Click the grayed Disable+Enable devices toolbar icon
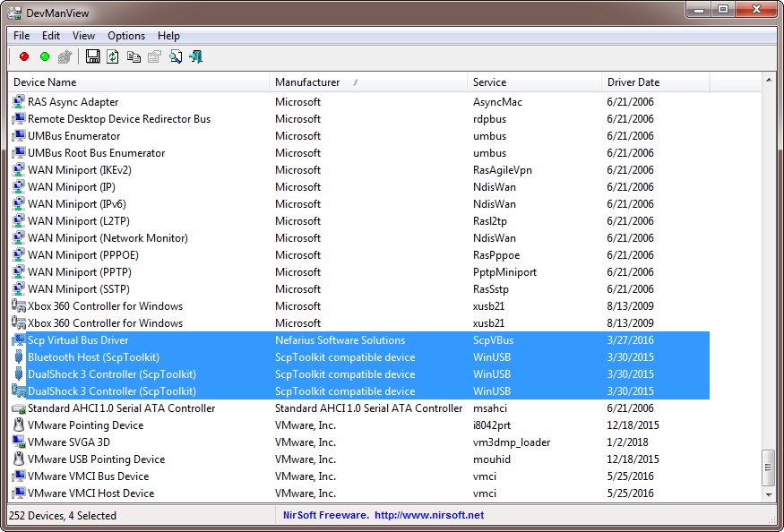The width and height of the screenshot is (784, 532). (x=65, y=56)
